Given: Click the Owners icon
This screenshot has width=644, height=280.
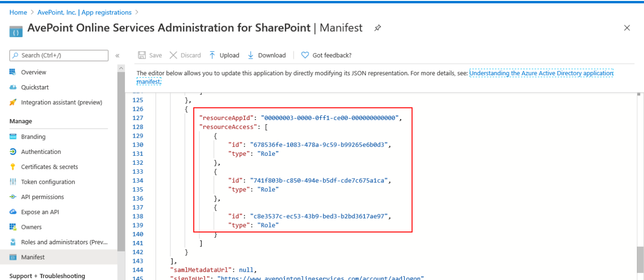Looking at the screenshot, I should click(13, 227).
